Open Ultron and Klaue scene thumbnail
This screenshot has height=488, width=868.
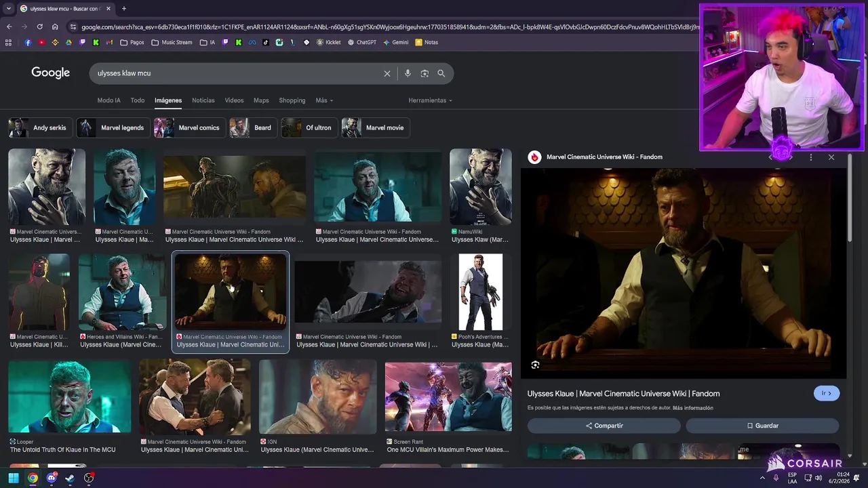click(x=235, y=187)
